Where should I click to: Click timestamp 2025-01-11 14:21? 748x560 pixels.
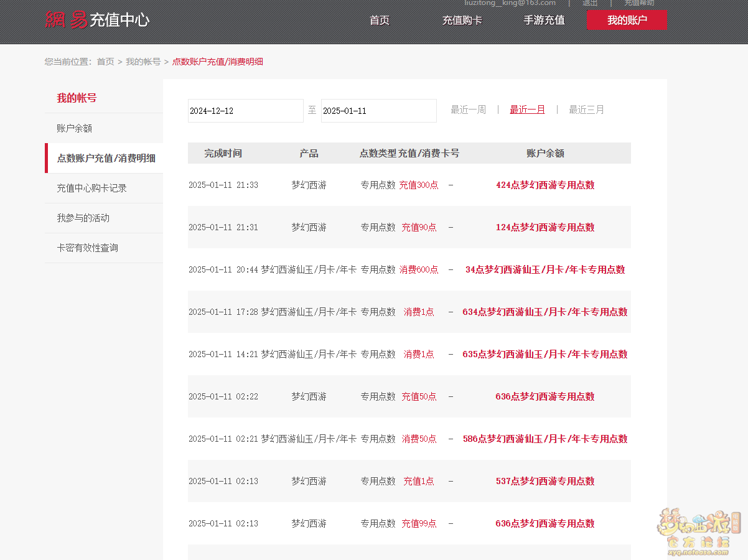point(223,354)
